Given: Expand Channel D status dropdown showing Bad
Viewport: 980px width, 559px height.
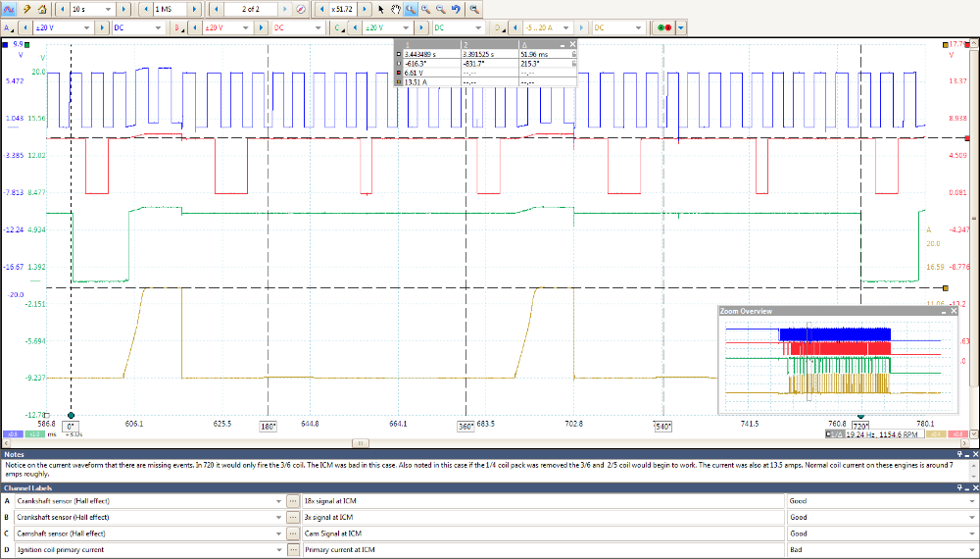Looking at the screenshot, I should pos(970,550).
